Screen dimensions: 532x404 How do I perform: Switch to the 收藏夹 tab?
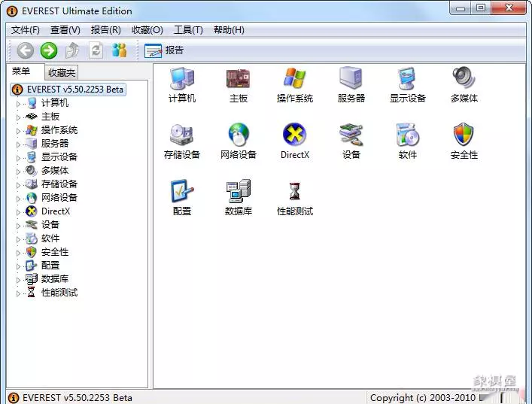pyautogui.click(x=62, y=72)
